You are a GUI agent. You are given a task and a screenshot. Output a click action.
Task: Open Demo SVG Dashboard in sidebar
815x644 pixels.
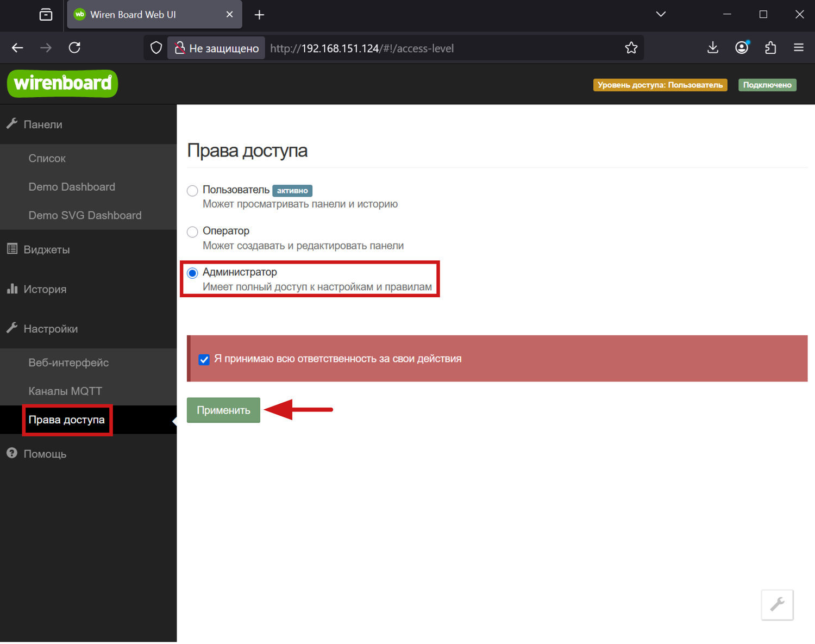85,215
